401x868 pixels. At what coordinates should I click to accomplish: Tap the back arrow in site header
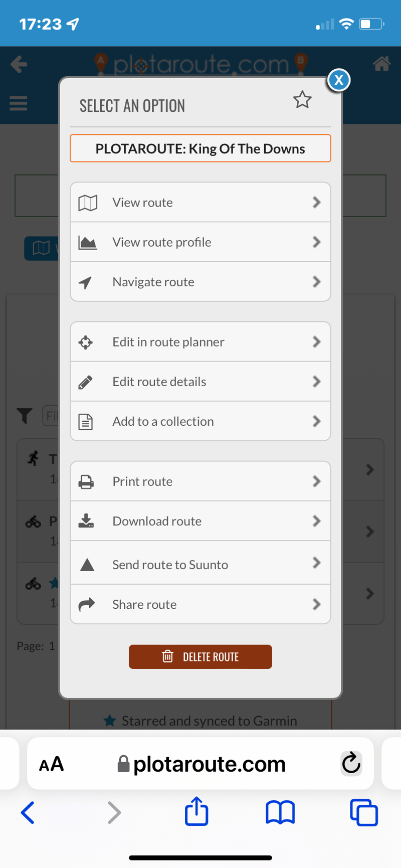coord(19,64)
